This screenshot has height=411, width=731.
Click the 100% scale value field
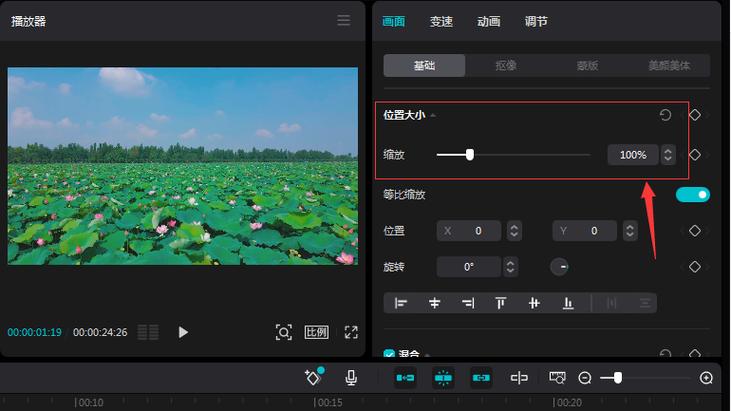(633, 155)
